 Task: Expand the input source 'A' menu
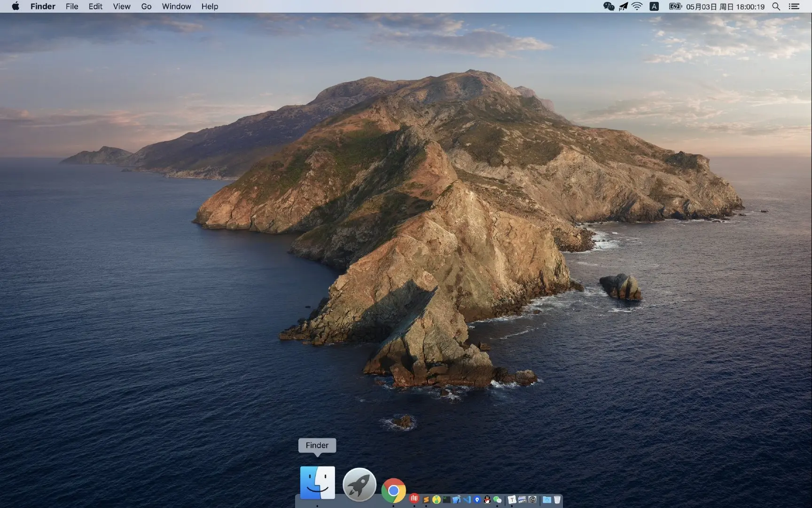tap(654, 6)
